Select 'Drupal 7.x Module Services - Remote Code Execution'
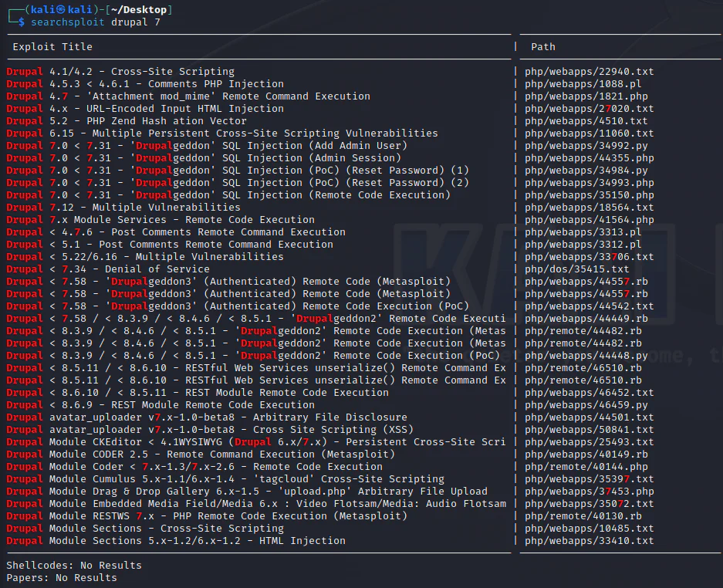This screenshot has width=723, height=588. pos(160,220)
